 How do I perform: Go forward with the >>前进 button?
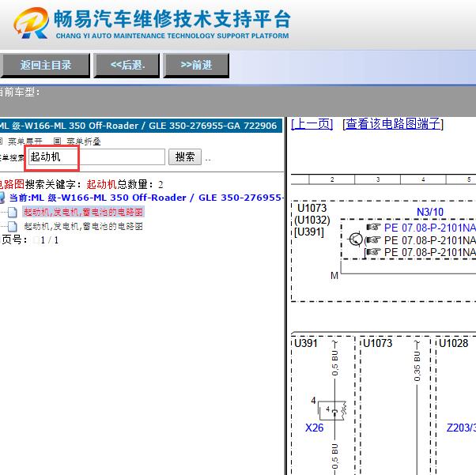(x=196, y=66)
